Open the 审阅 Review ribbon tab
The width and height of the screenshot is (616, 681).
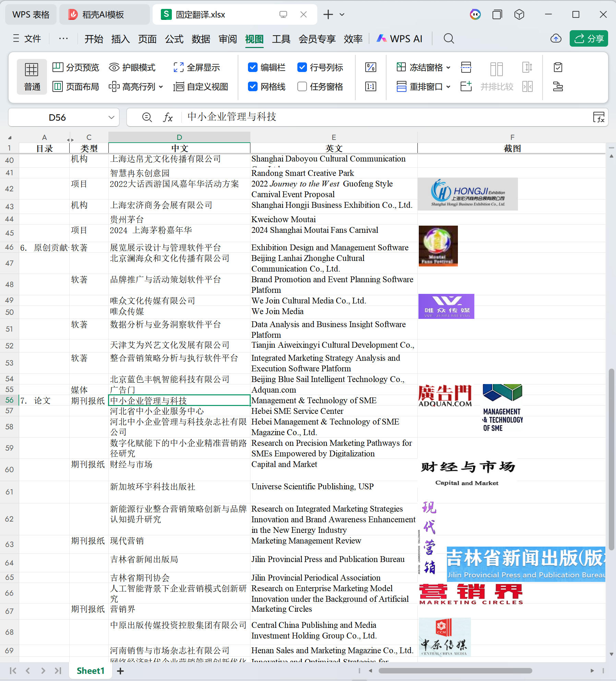coord(228,39)
